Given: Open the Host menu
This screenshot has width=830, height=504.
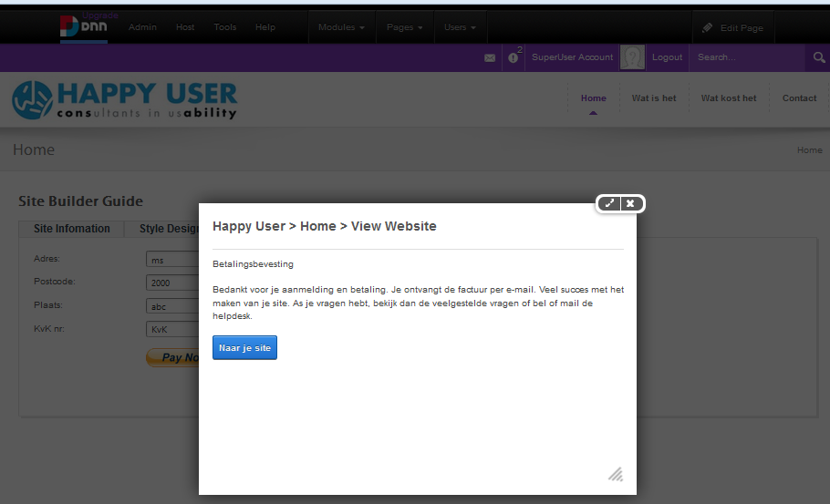Looking at the screenshot, I should point(185,27).
